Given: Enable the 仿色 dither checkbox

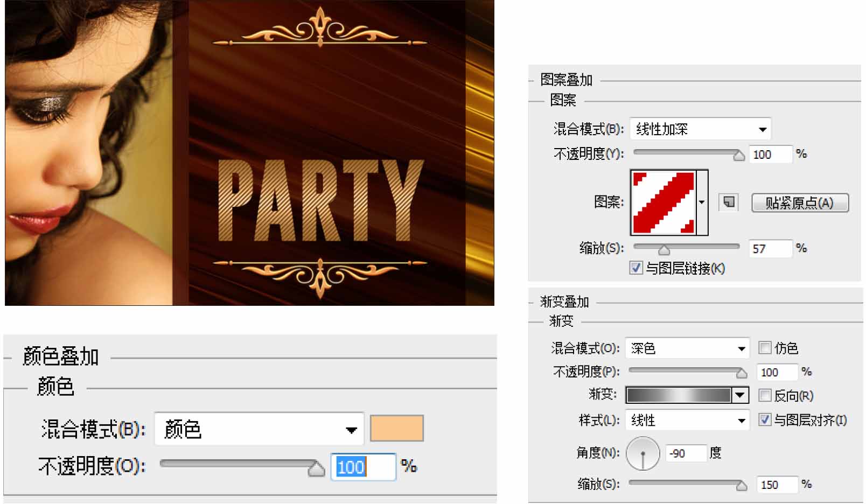Looking at the screenshot, I should 765,348.
